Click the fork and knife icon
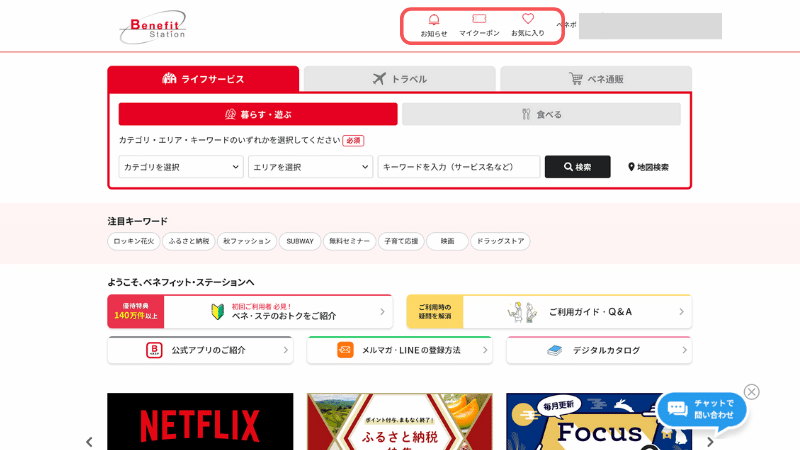800x450 pixels. [x=526, y=114]
